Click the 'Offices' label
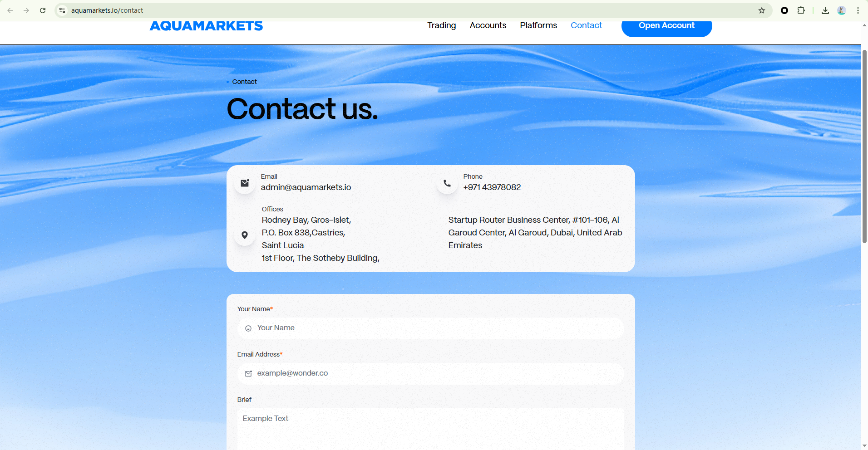Screen dimensions: 868x450 (x=272, y=209)
